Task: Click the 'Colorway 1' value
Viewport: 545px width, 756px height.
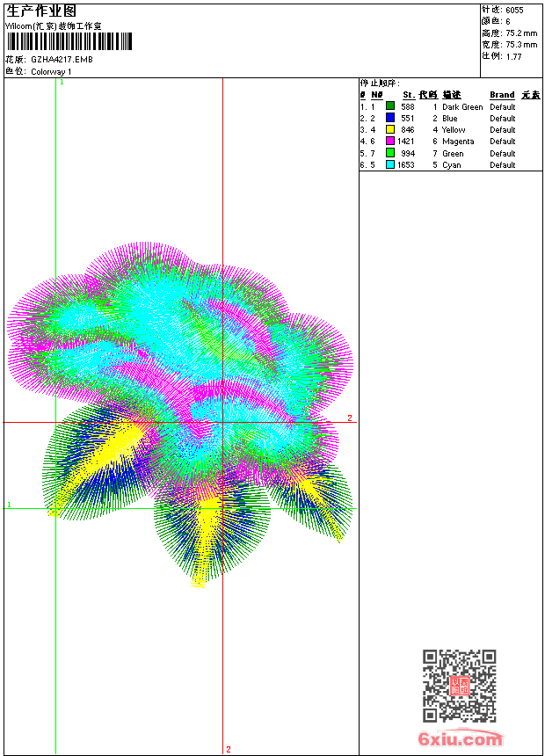Action: (51, 72)
